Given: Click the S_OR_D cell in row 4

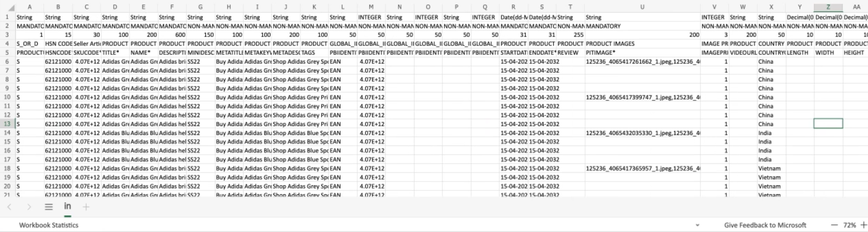Looking at the screenshot, I should click(30, 44).
